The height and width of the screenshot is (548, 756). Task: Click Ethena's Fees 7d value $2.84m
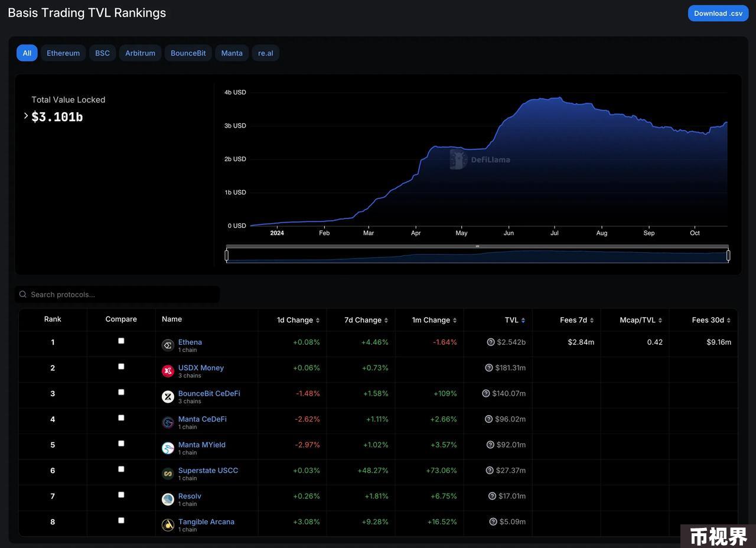click(x=581, y=342)
